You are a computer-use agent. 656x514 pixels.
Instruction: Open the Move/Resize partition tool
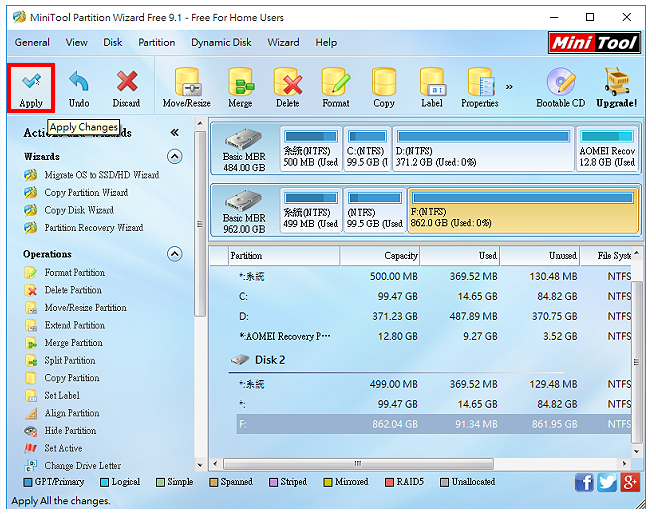pyautogui.click(x=187, y=88)
